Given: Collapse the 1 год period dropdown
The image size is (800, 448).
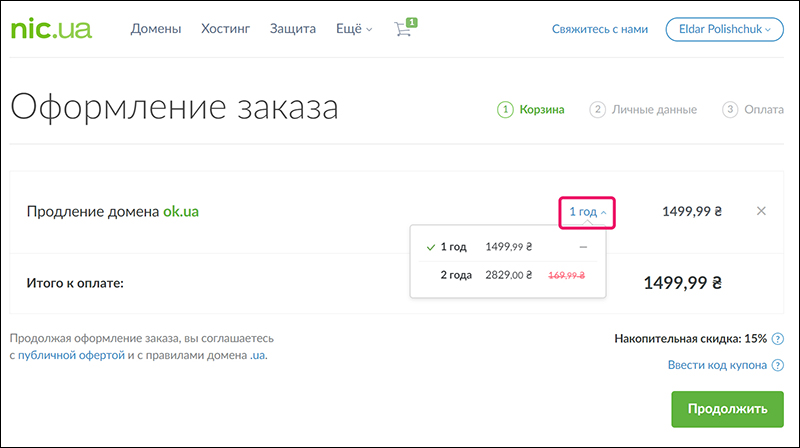Looking at the screenshot, I should (587, 212).
